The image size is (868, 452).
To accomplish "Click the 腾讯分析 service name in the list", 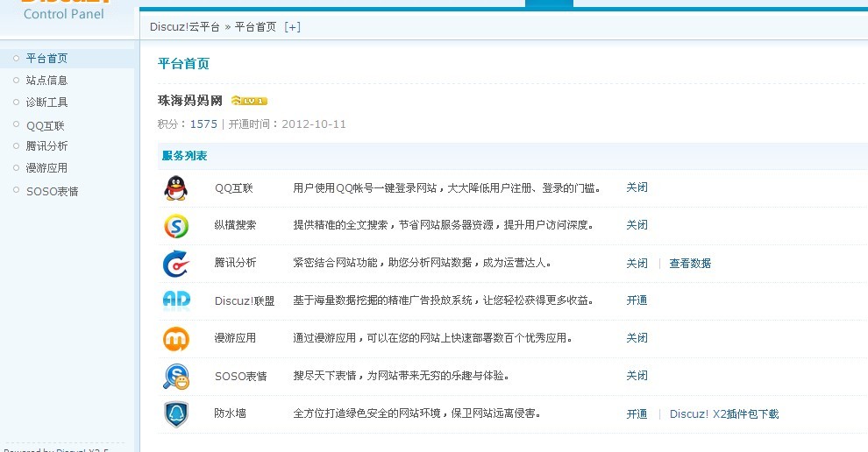I will click(x=235, y=263).
